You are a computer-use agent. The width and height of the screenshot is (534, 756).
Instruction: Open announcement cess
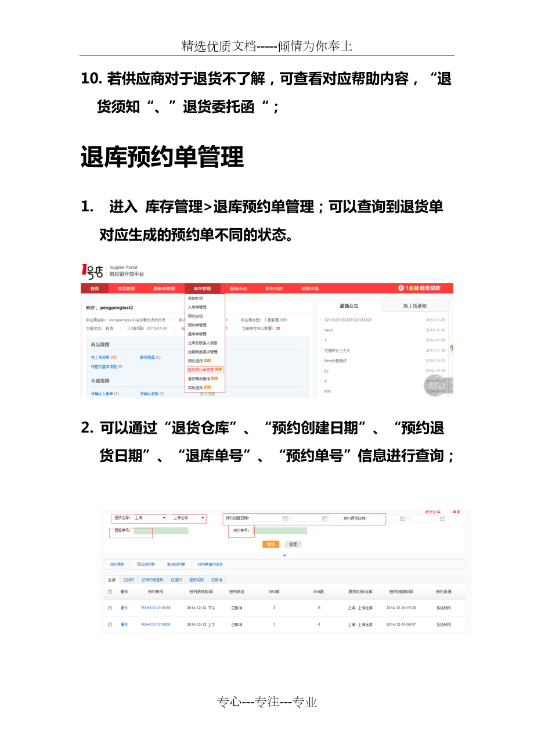click(329, 330)
